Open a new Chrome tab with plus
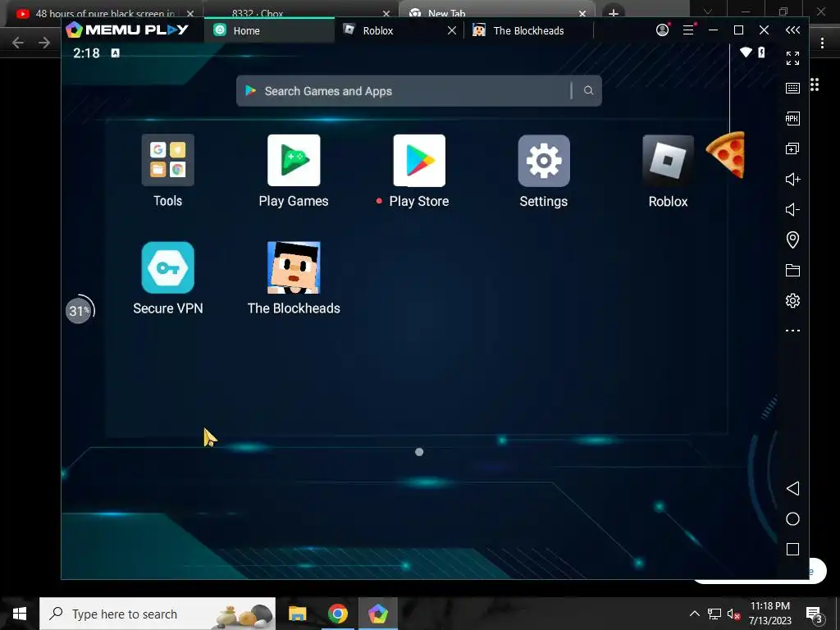 pos(614,13)
